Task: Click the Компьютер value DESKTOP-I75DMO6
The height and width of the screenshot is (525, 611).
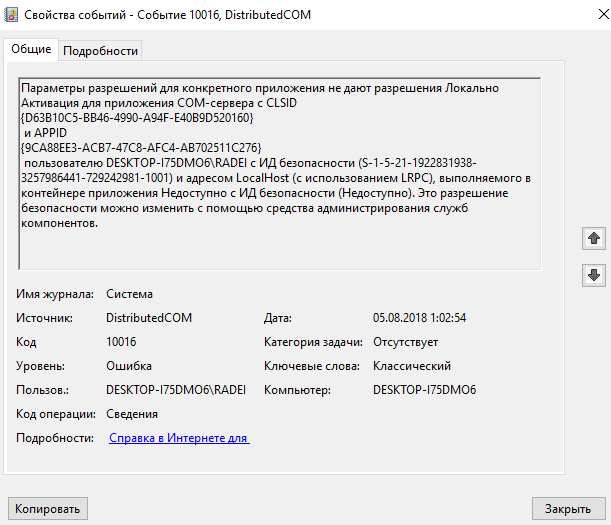Action: pyautogui.click(x=424, y=390)
